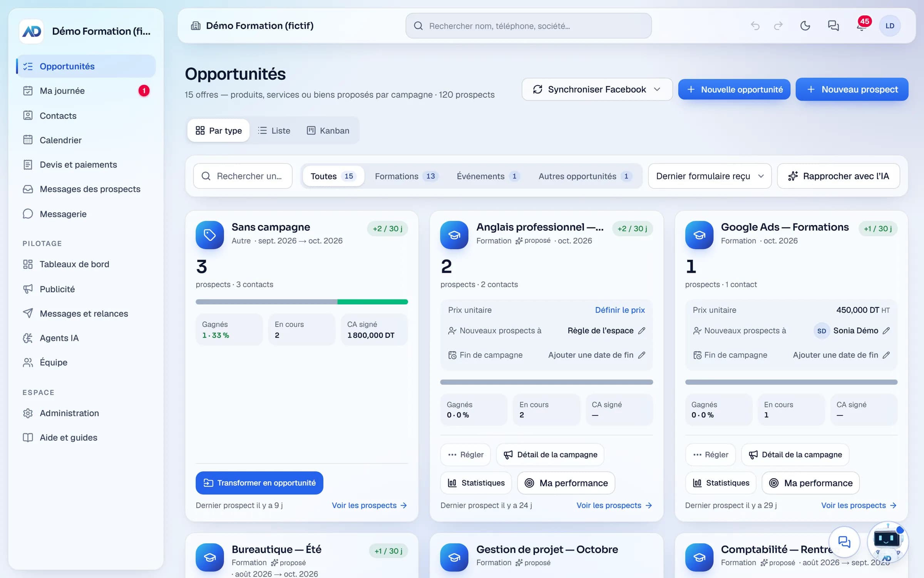Click the undo arrow icon
Viewport: 924px width, 578px height.
[755, 26]
